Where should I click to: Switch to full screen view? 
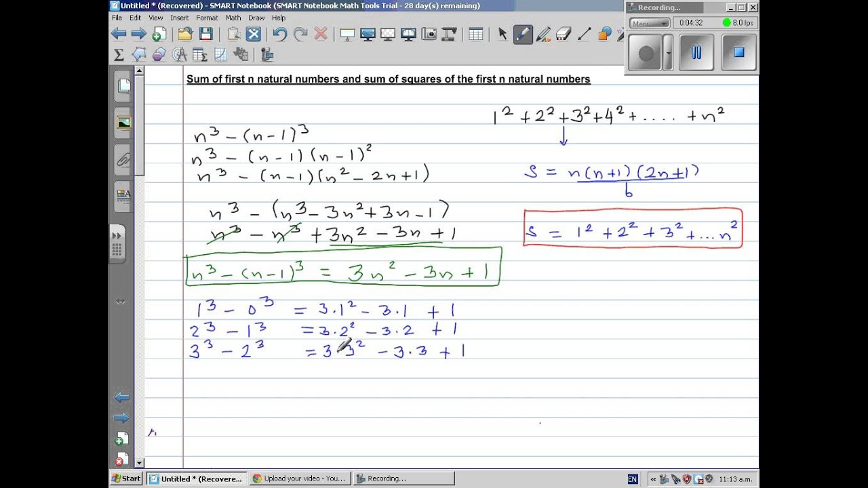pos(368,34)
